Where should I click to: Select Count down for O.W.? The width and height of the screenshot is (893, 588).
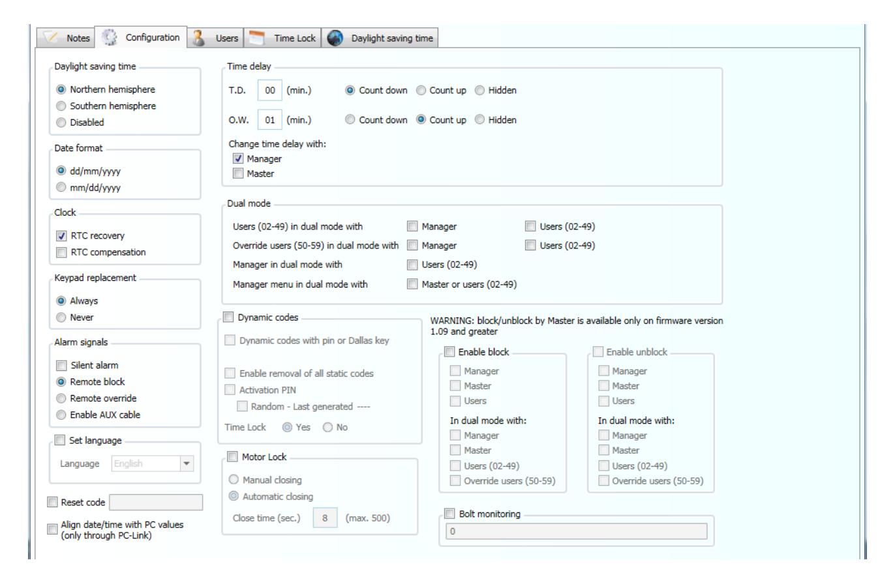pyautogui.click(x=376, y=120)
